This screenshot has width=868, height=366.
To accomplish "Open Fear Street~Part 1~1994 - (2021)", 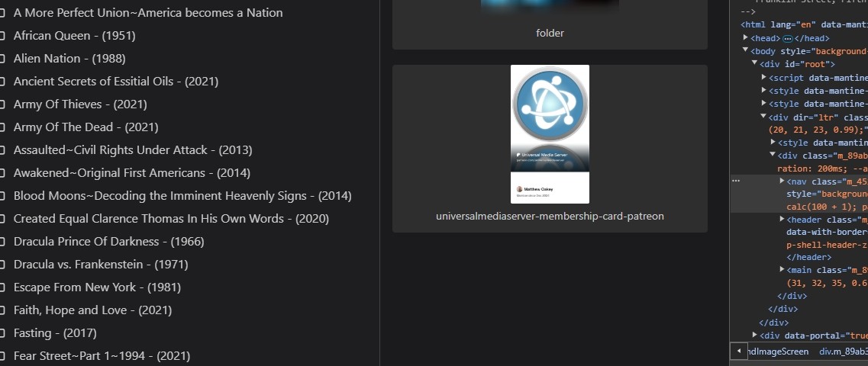I will [x=102, y=356].
